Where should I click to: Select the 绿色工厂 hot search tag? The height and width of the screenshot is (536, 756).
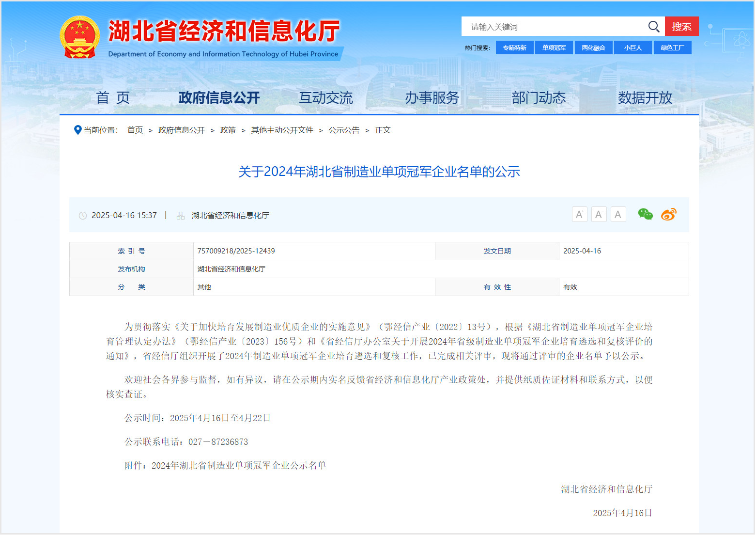672,47
